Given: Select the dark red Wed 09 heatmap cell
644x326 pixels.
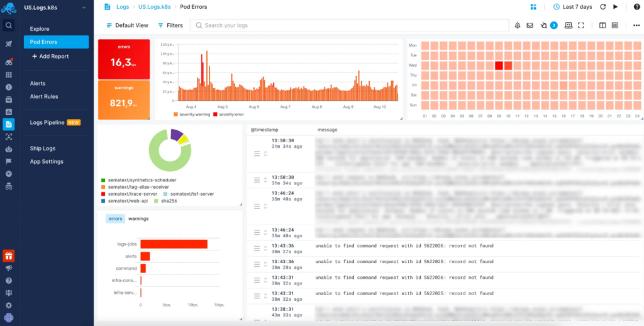Looking at the screenshot, I should click(x=499, y=65).
